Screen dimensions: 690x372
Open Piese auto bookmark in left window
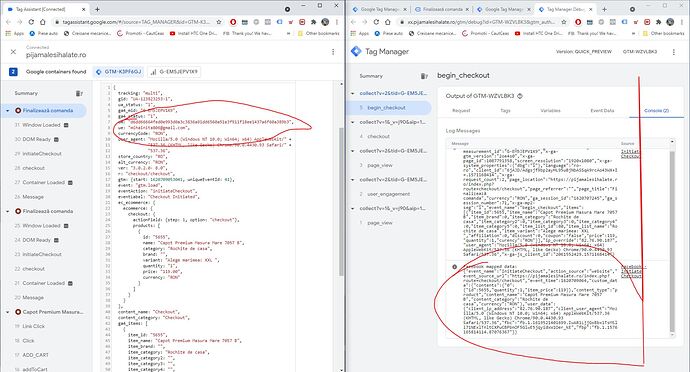44,33
